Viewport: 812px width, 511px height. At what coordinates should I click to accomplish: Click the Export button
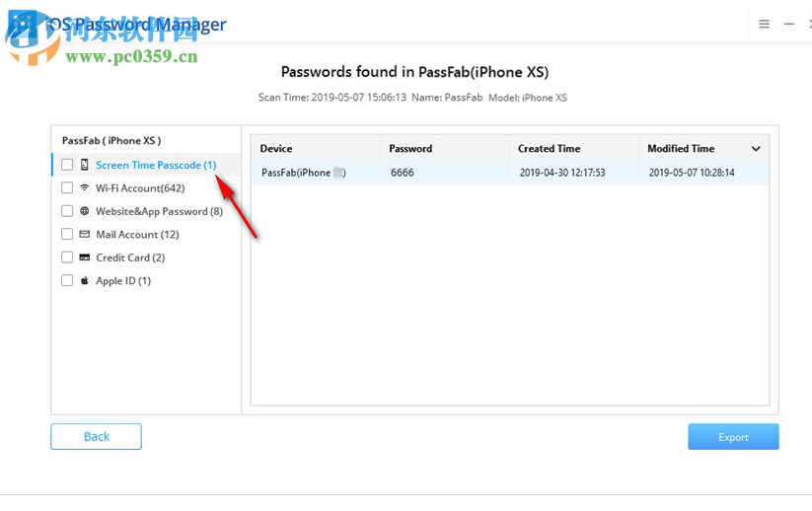click(x=733, y=436)
